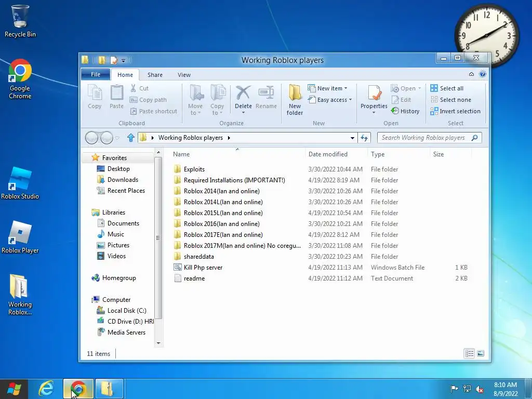Open the File menu tab
This screenshot has width=532, height=399.
coord(96,74)
